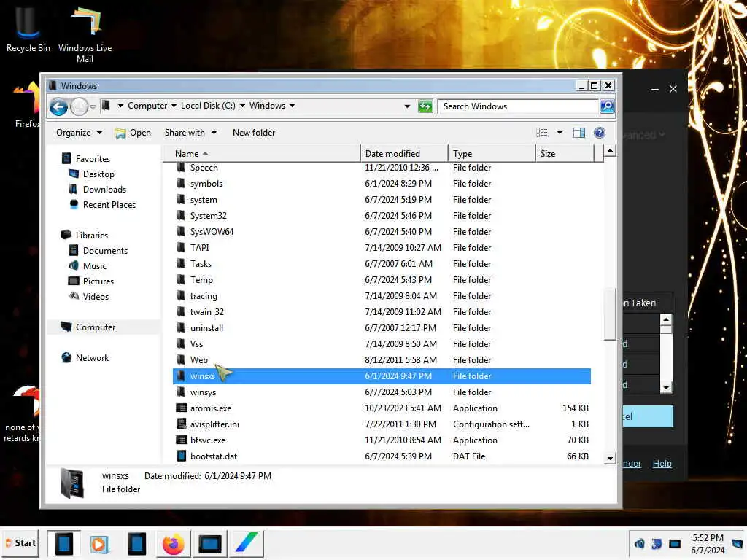This screenshot has width=747, height=560.
Task: Open the media player taskbar icon
Action: (x=99, y=544)
